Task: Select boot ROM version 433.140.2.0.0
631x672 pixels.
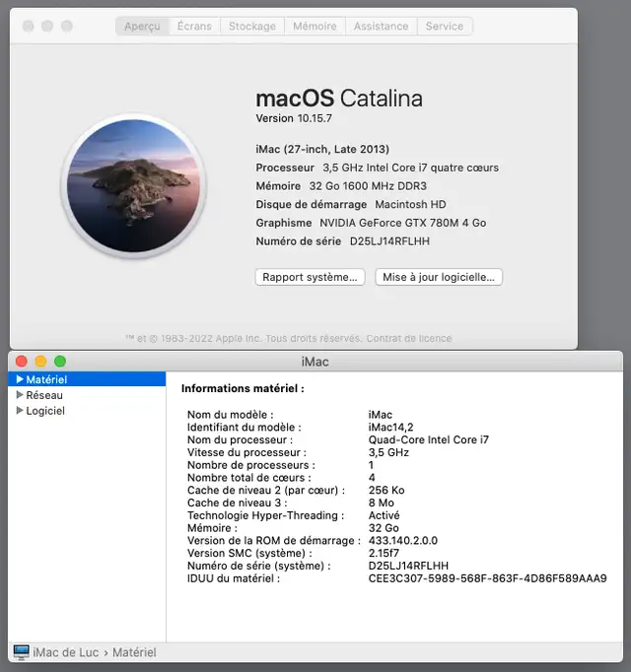Action: 403,540
